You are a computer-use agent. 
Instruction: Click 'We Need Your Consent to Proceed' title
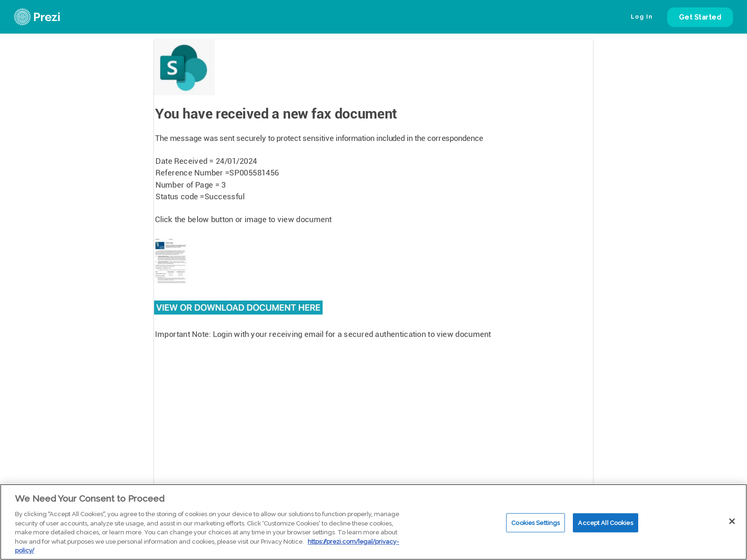[90, 498]
